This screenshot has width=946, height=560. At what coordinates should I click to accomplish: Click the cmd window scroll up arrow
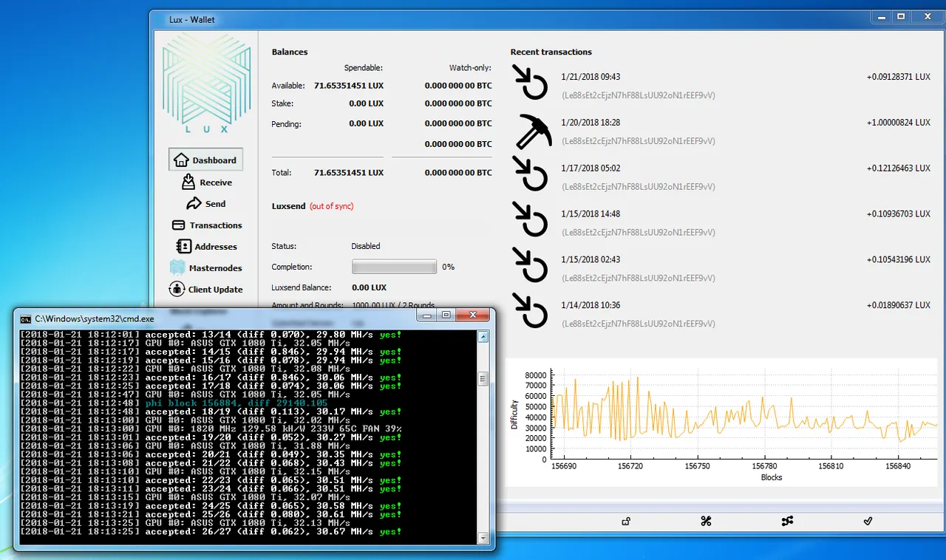[x=483, y=337]
